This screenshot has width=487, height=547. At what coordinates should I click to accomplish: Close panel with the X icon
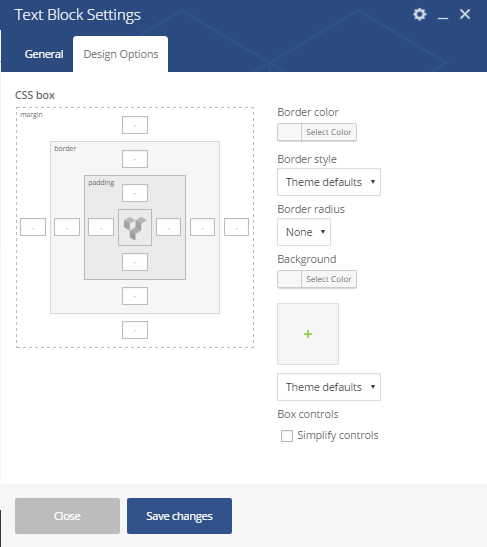coord(465,14)
